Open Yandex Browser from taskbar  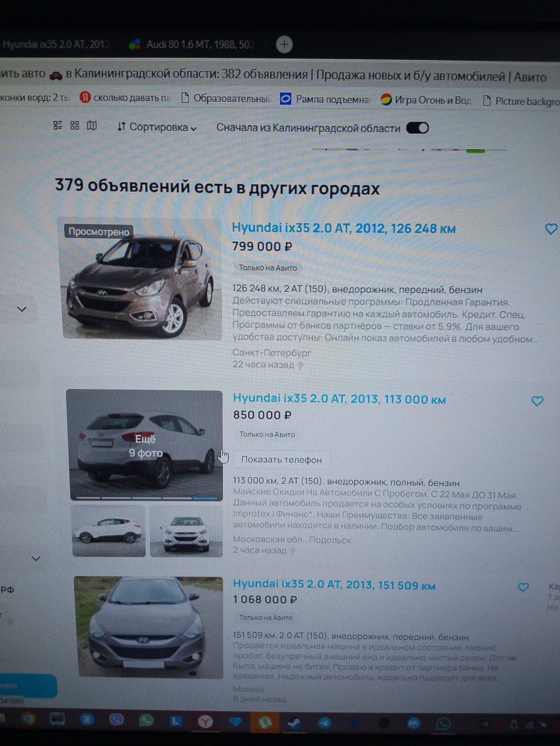coord(205,722)
